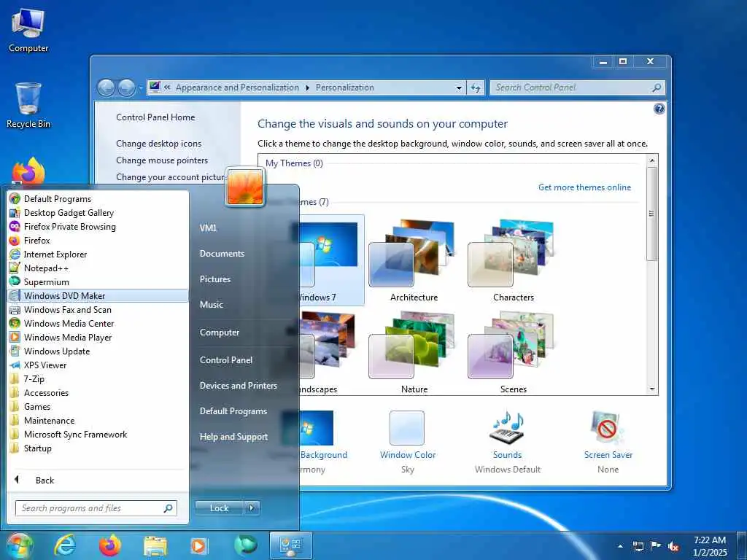This screenshot has height=560, width=747.
Task: Select the Characters theme
Action: tap(513, 260)
